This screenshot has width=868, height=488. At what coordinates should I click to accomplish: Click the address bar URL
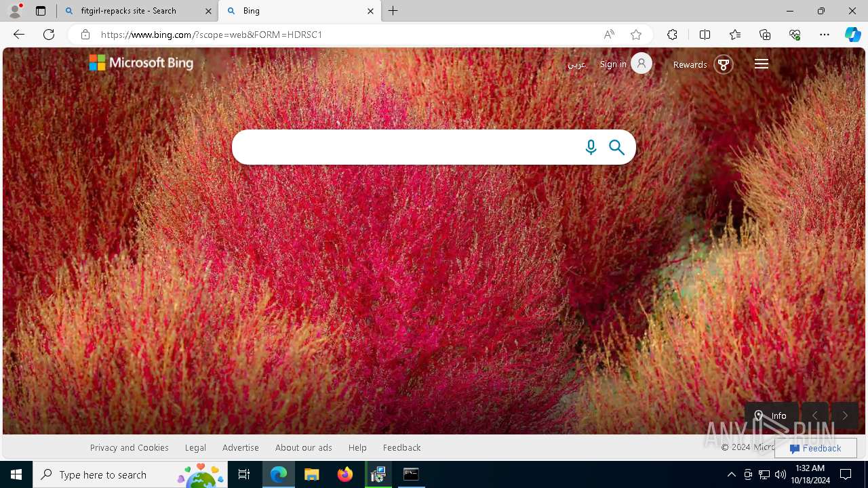[x=212, y=35]
